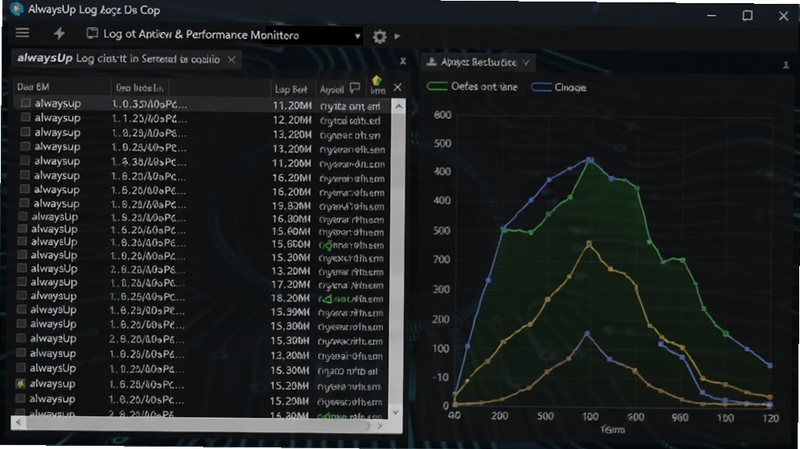Click the green triangle icon in the 18.20M row

pyautogui.click(x=327, y=299)
